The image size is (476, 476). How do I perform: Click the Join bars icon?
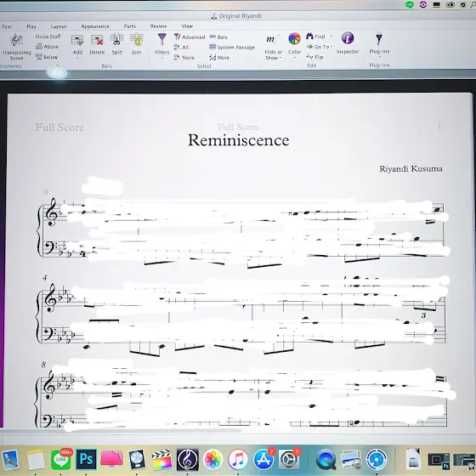click(x=137, y=39)
